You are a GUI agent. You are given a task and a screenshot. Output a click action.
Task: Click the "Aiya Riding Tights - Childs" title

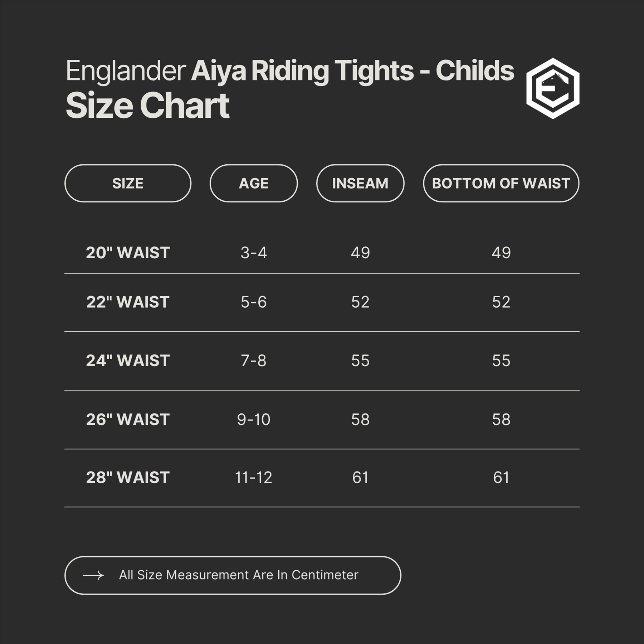coord(352,71)
